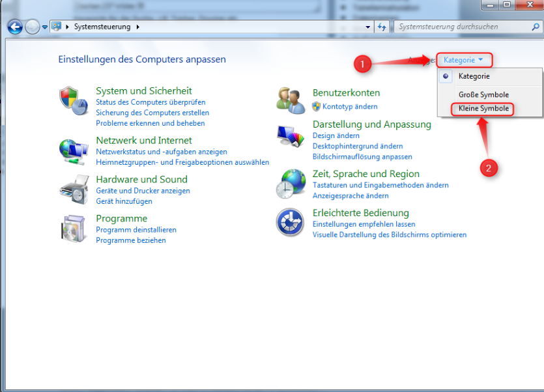Click the back navigation arrow

(x=14, y=27)
